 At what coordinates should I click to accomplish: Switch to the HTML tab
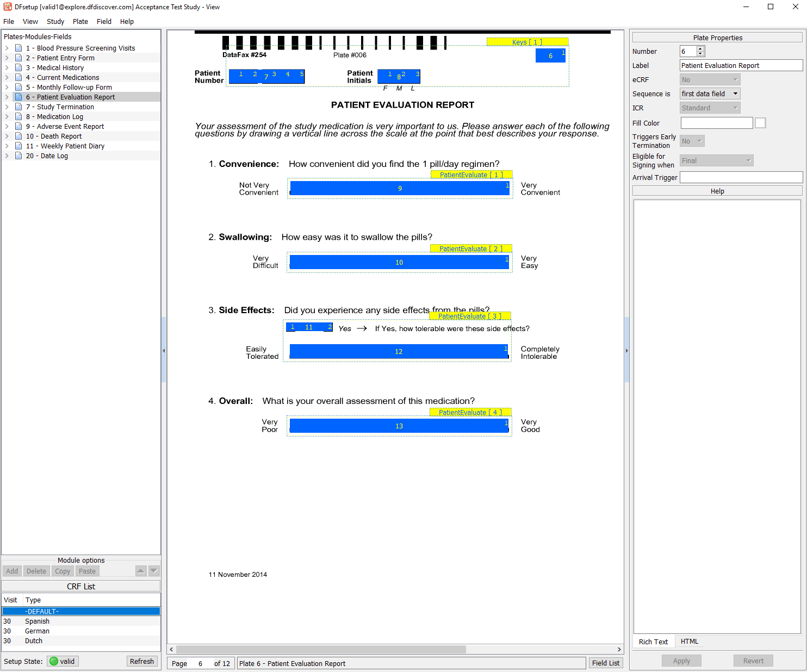tap(689, 642)
